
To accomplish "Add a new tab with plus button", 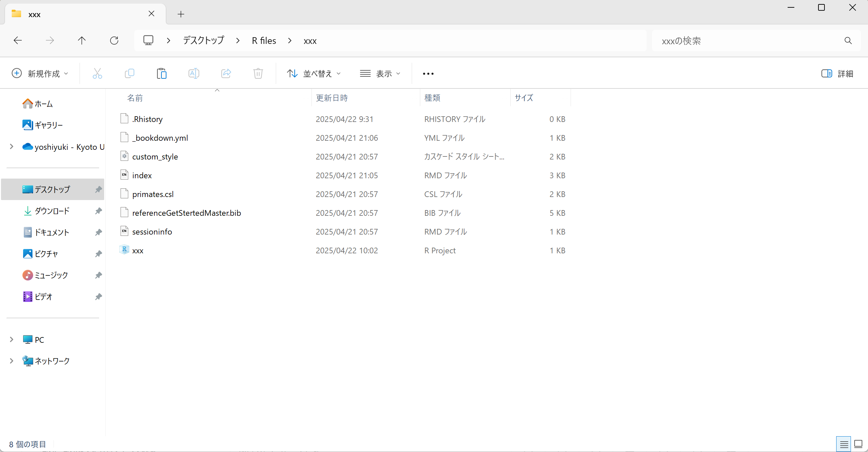I will pos(181,14).
